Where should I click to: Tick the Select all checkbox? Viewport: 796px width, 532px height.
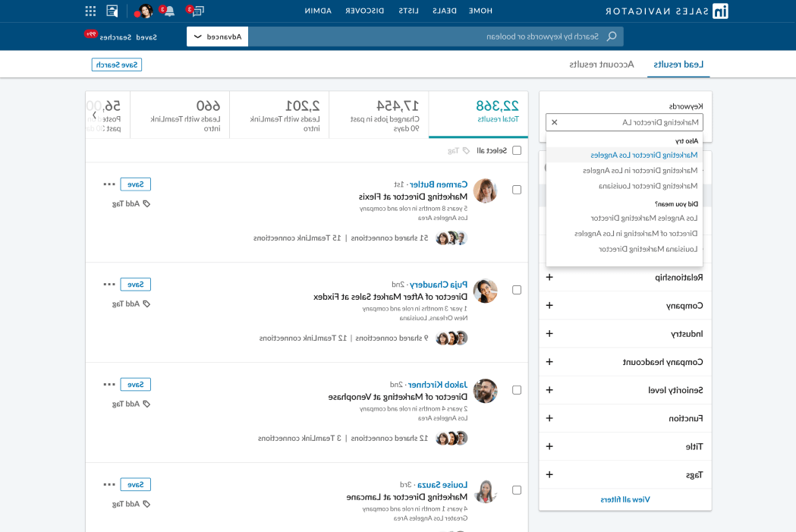tap(517, 150)
